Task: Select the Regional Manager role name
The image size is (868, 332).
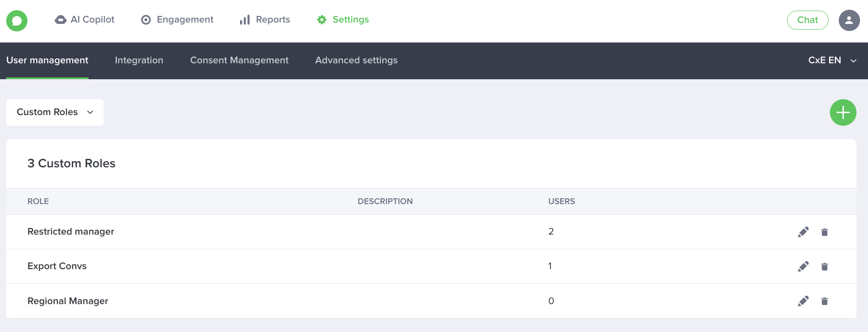Action: coord(68,301)
